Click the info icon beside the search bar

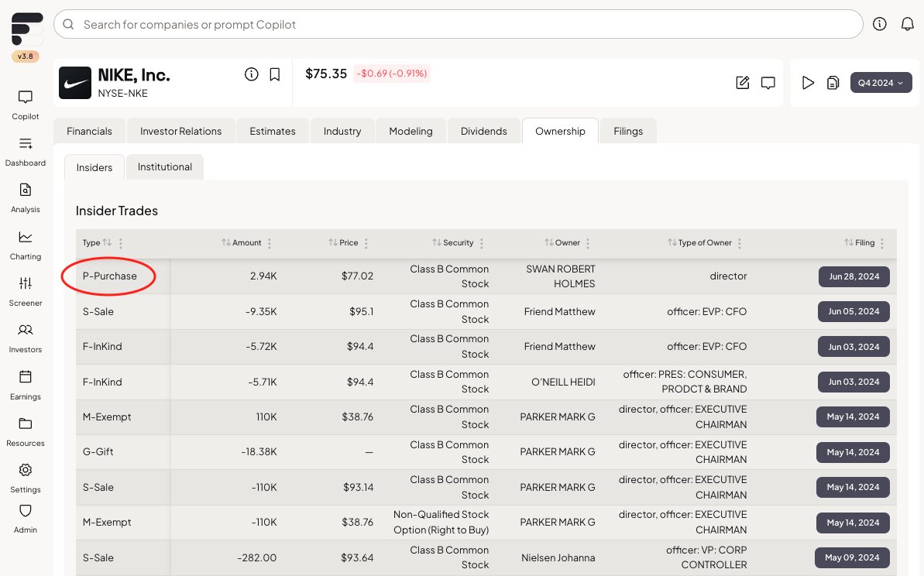point(879,24)
